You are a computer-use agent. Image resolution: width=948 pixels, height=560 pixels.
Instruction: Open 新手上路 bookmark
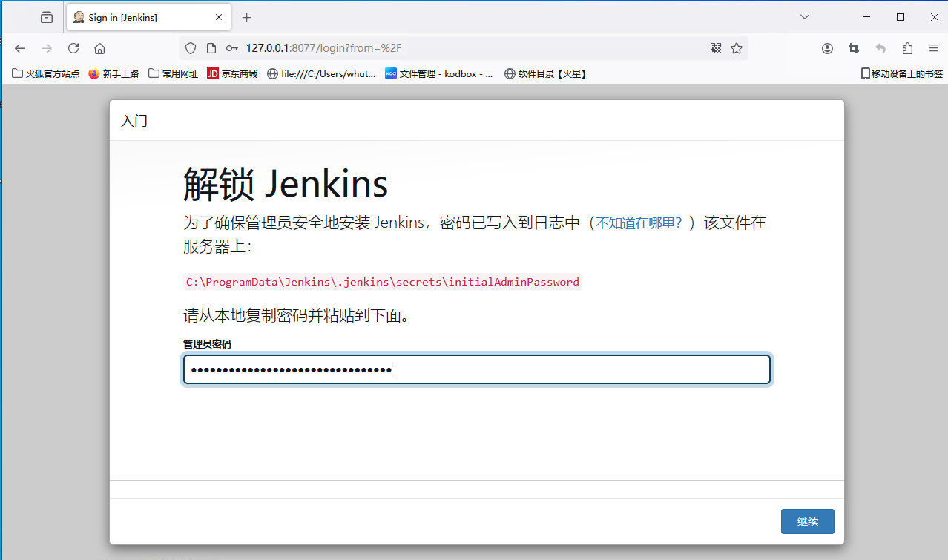coord(113,73)
